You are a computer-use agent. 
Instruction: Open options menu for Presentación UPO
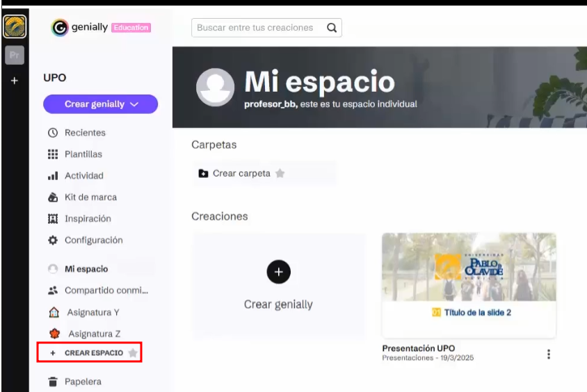point(548,354)
